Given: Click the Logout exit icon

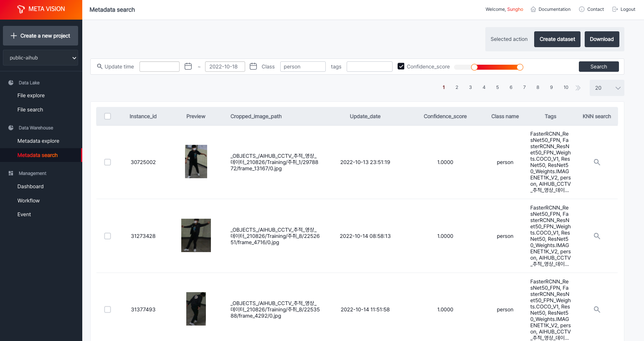Looking at the screenshot, I should 615,9.
